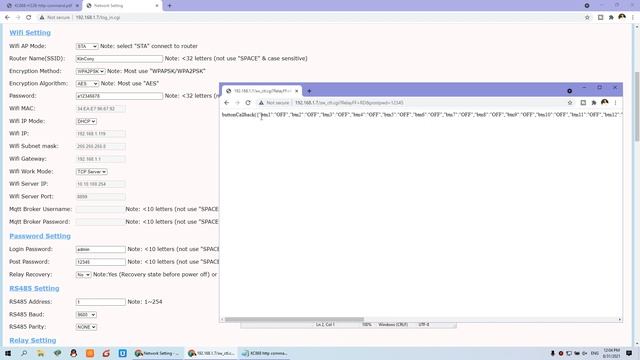This screenshot has width=640, height=360.
Task: Click the Not secure warning in main window
Action: point(55,18)
